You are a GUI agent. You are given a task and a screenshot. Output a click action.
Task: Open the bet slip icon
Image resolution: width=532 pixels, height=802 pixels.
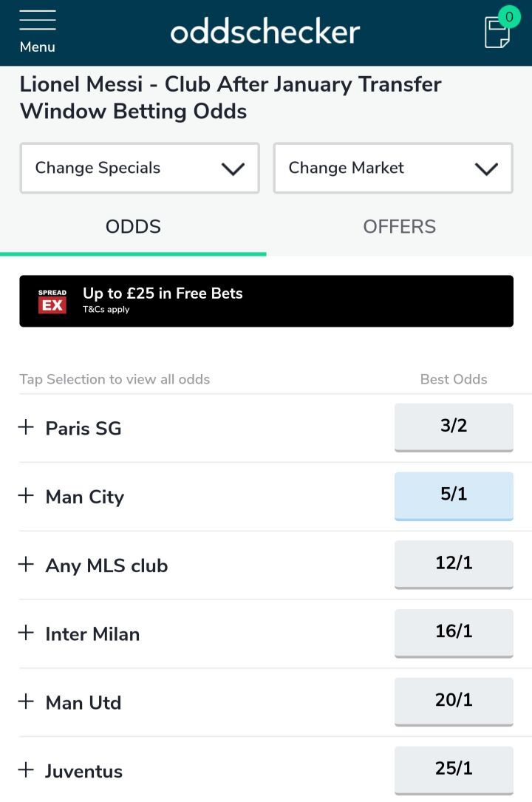click(498, 31)
